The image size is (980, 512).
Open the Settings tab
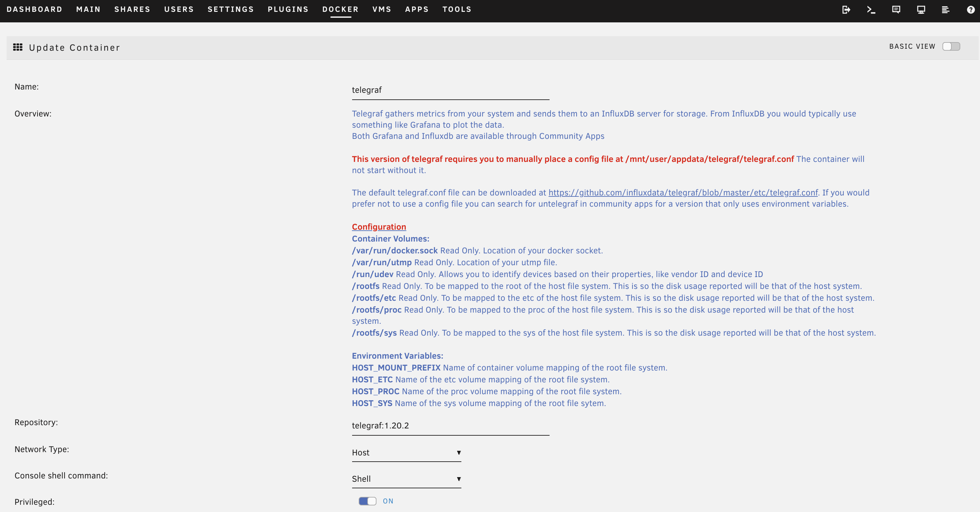231,9
